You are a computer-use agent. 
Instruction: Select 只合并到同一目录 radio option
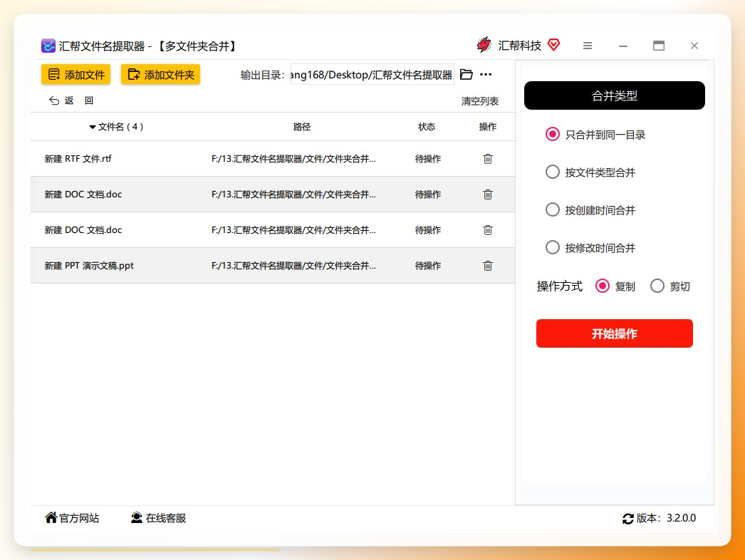(552, 135)
